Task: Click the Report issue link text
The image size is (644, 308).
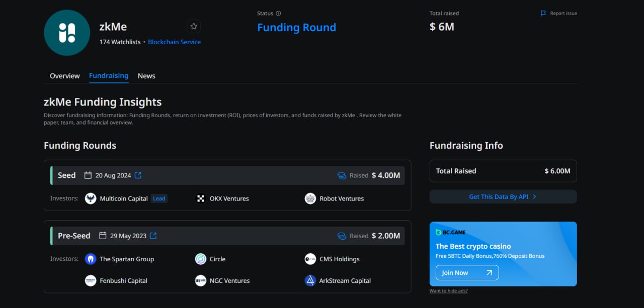Action: tap(563, 14)
